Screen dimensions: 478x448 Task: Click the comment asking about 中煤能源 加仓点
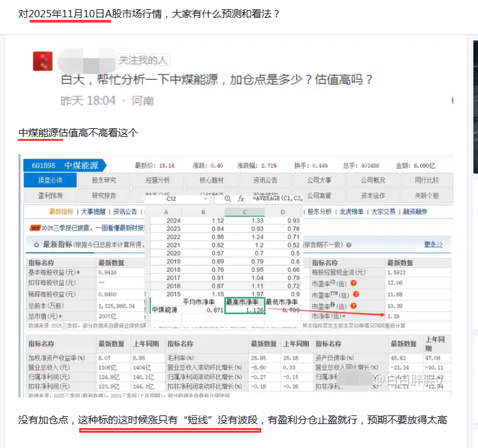point(216,80)
